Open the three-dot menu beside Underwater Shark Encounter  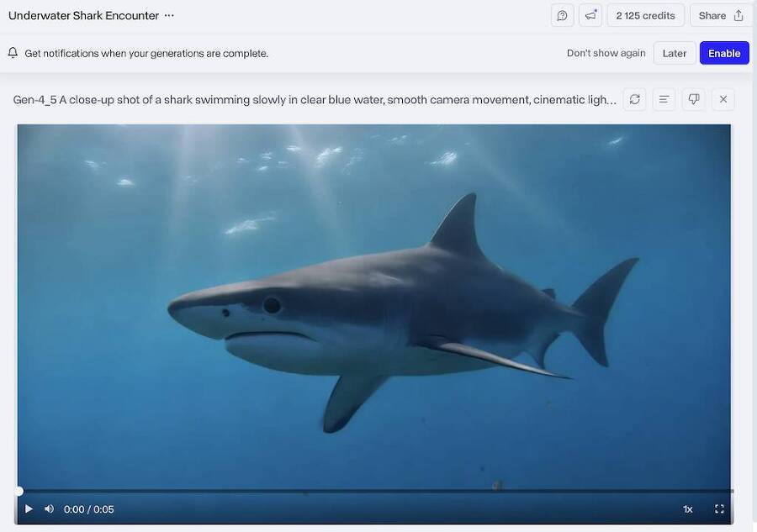pyautogui.click(x=169, y=15)
